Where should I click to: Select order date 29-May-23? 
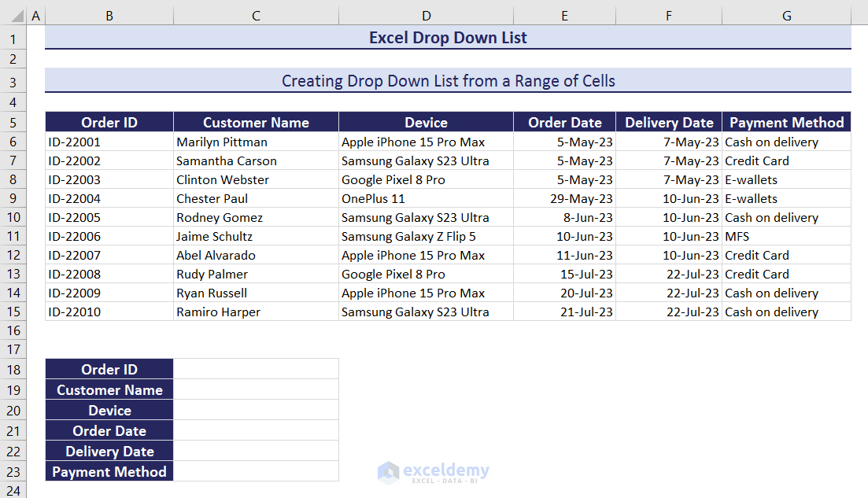pyautogui.click(x=565, y=198)
